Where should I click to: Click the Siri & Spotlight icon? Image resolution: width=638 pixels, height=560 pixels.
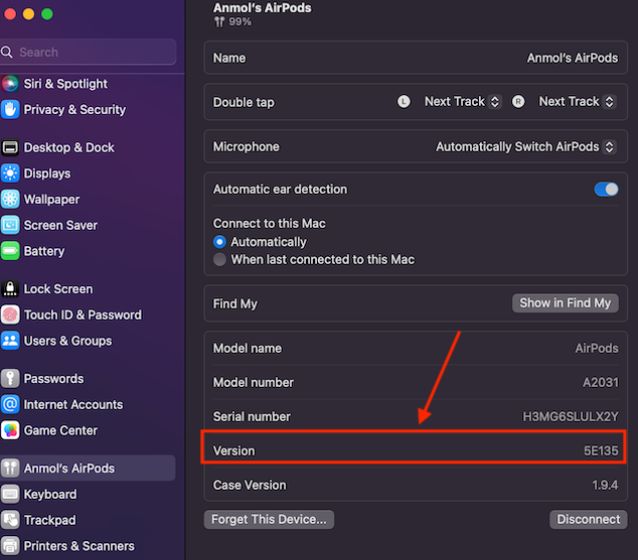[x=10, y=84]
